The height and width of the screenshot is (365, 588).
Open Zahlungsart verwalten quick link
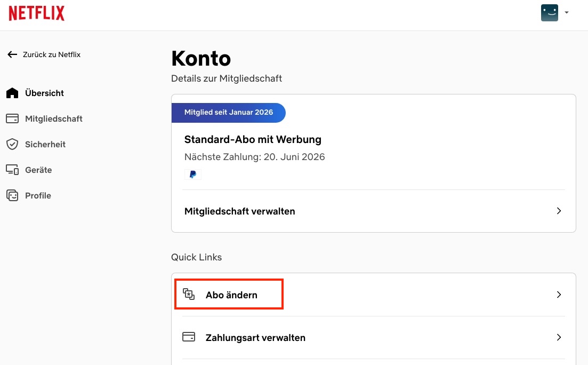(374, 338)
